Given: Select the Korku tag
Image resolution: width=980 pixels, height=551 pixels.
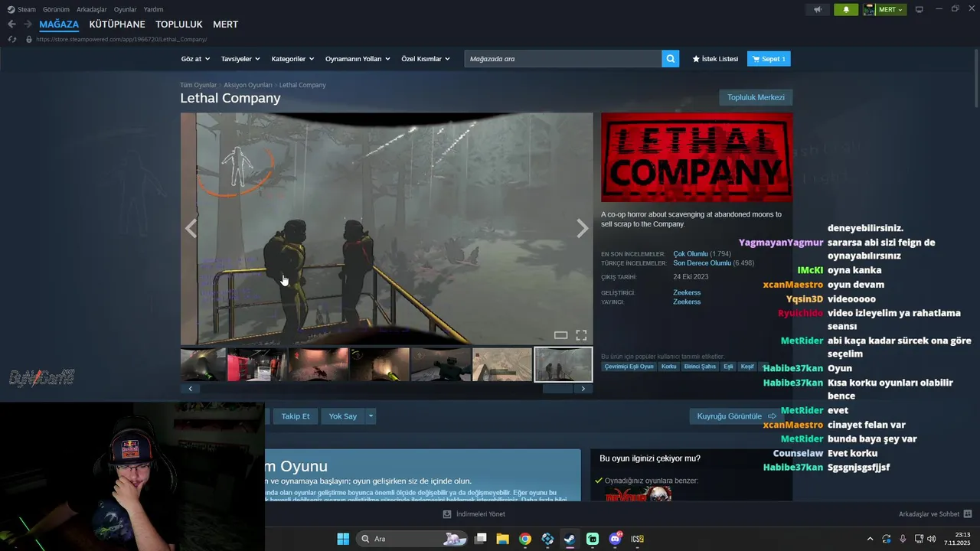Looking at the screenshot, I should point(669,367).
